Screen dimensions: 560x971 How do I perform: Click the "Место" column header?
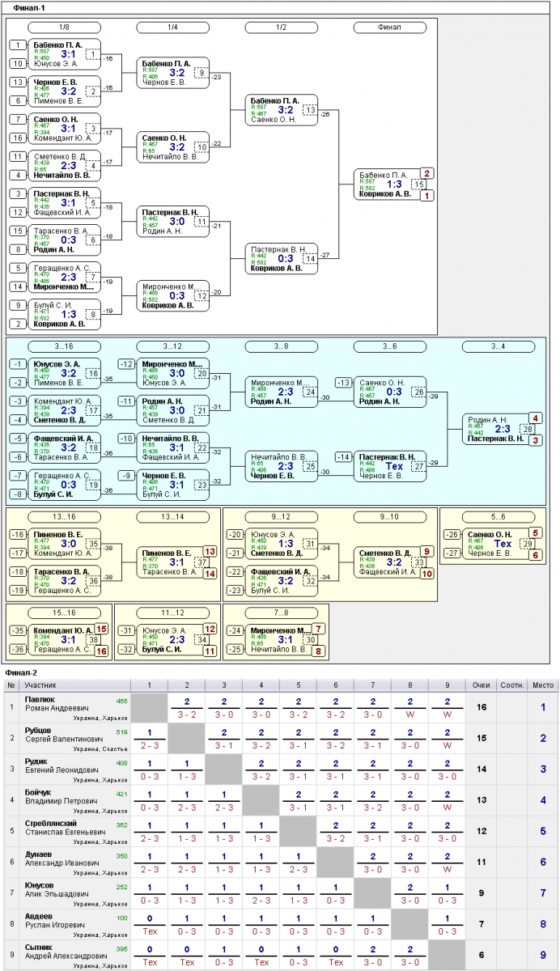(543, 686)
